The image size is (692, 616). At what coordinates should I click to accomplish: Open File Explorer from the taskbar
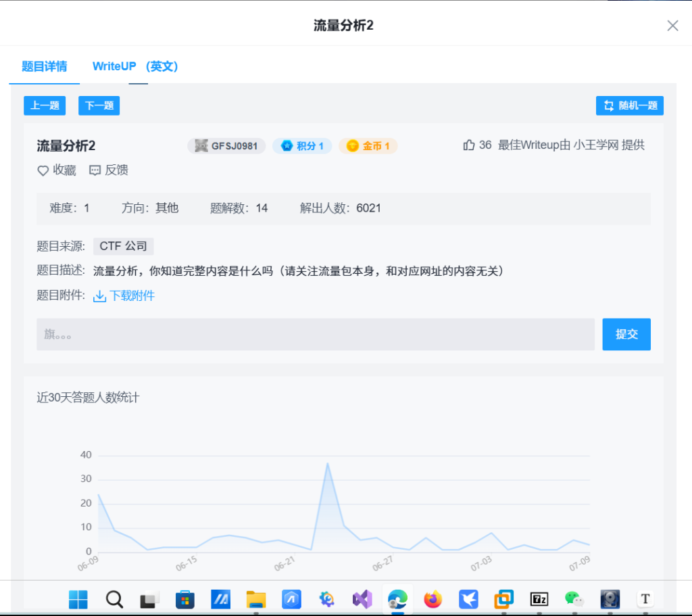(x=256, y=599)
